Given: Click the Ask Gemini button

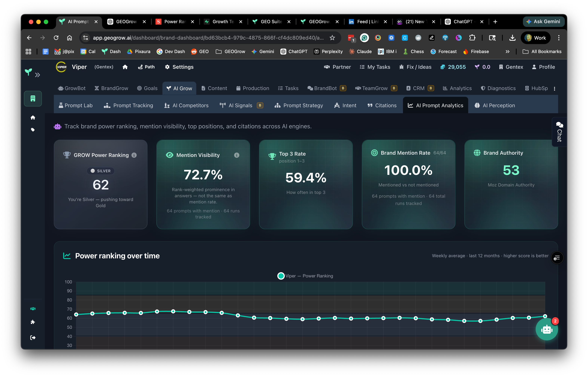Looking at the screenshot, I should 543,21.
